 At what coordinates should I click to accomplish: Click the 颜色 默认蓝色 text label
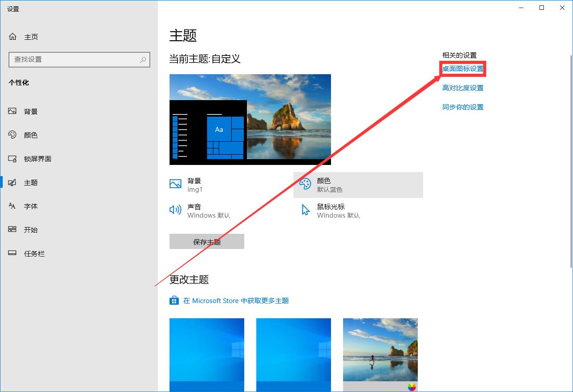click(x=330, y=185)
